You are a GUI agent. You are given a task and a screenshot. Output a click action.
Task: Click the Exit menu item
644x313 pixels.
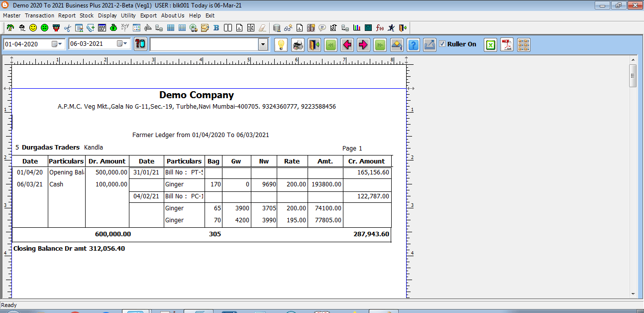pos(210,15)
